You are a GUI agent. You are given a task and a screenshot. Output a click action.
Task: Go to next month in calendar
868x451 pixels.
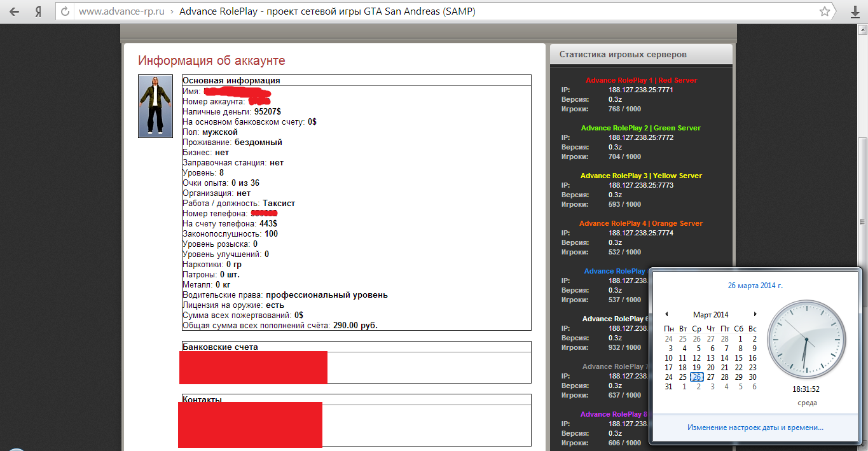tap(755, 314)
